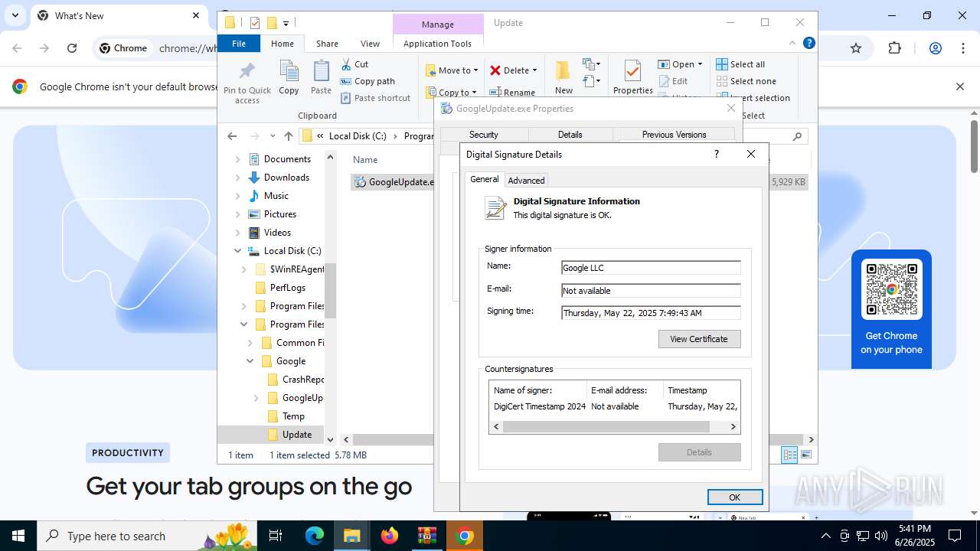Click Pin to Quick access in ribbon
The width and height of the screenshot is (980, 551).
[247, 83]
